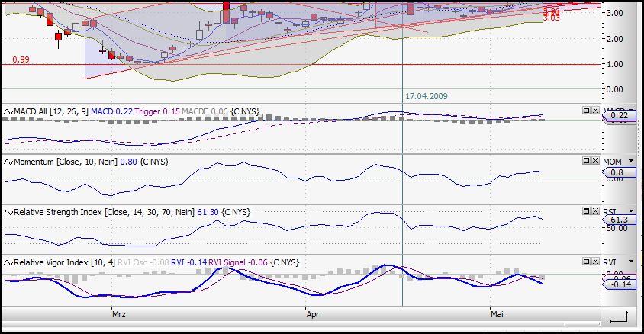The width and height of the screenshot is (644, 334).
Task: Click the bent arrow icon in bottom corner
Action: point(619,317)
